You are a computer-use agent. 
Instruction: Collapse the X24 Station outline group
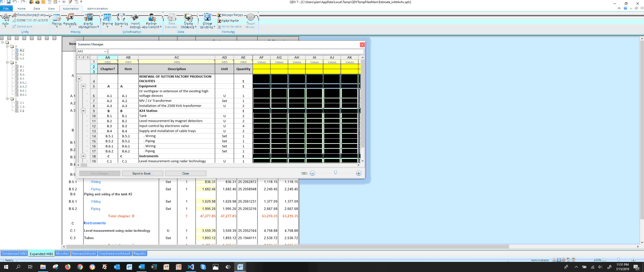click(83, 111)
